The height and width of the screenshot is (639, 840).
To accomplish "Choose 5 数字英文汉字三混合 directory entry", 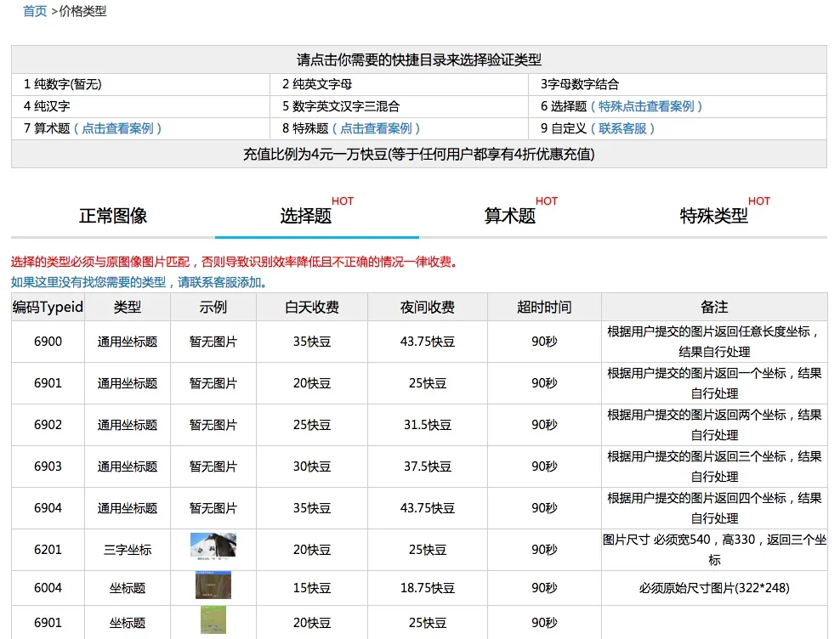I will pos(341,106).
